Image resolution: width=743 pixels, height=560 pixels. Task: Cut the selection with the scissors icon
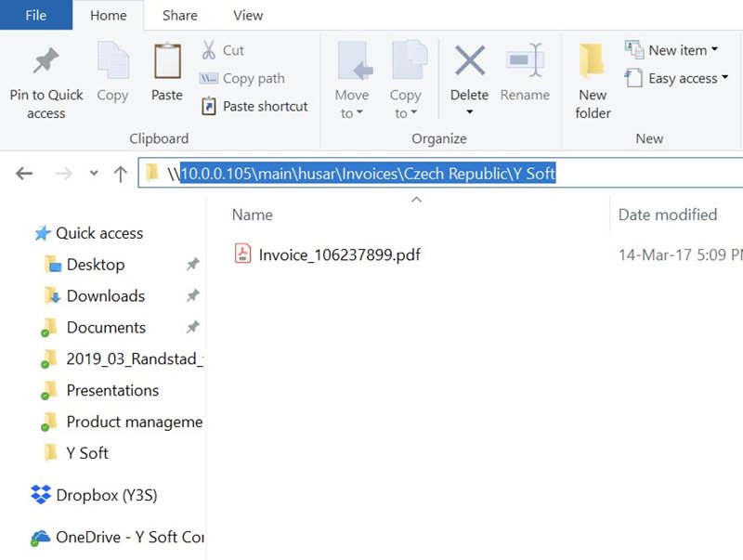click(x=208, y=50)
